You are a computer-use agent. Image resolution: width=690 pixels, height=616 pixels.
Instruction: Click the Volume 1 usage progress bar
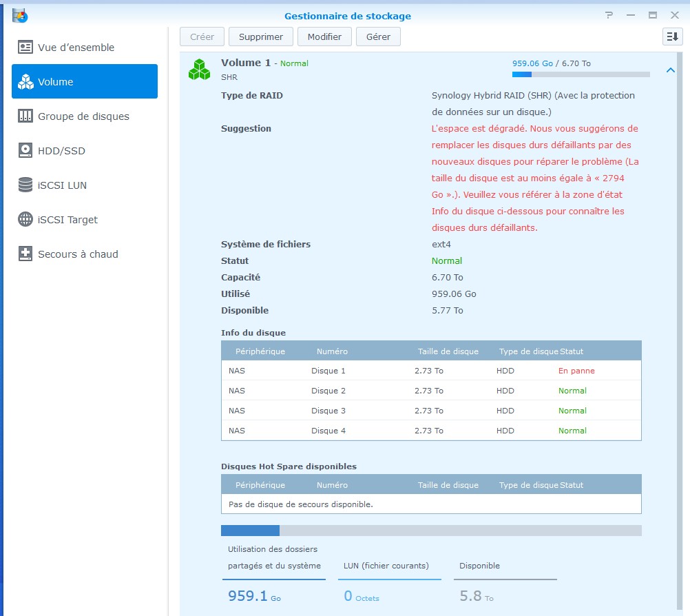pos(581,74)
